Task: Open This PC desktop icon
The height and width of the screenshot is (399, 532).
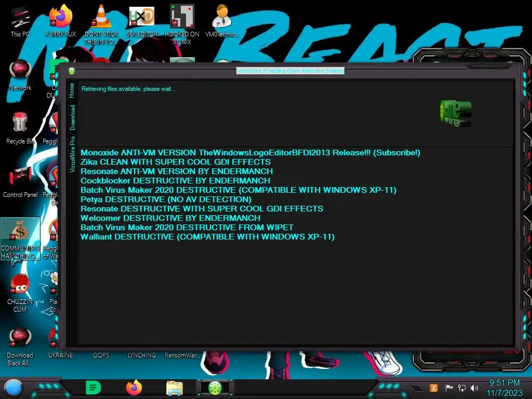Action: (20, 21)
